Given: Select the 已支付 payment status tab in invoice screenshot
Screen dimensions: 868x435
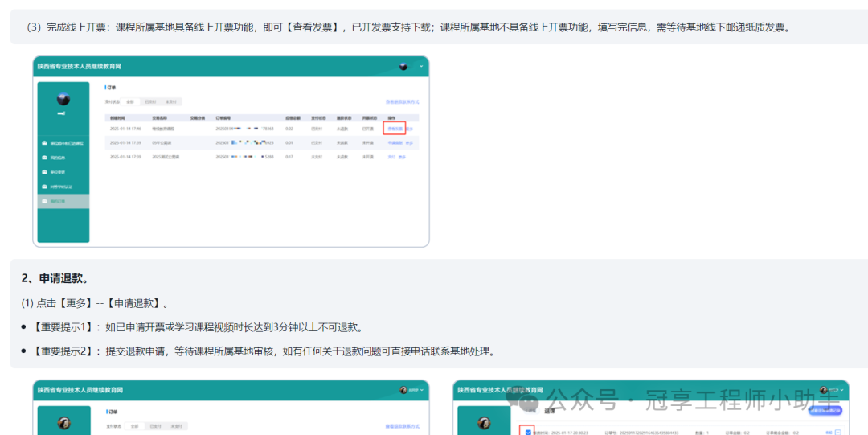Looking at the screenshot, I should point(150,102).
